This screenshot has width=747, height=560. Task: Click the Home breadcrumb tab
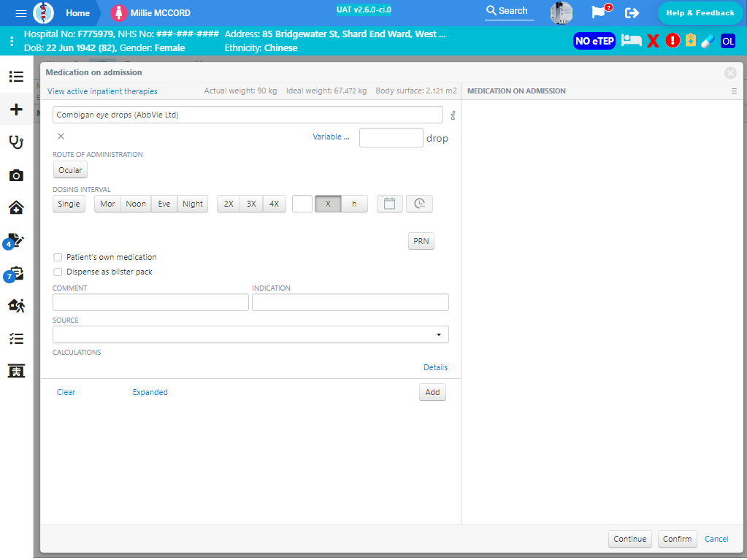click(77, 13)
